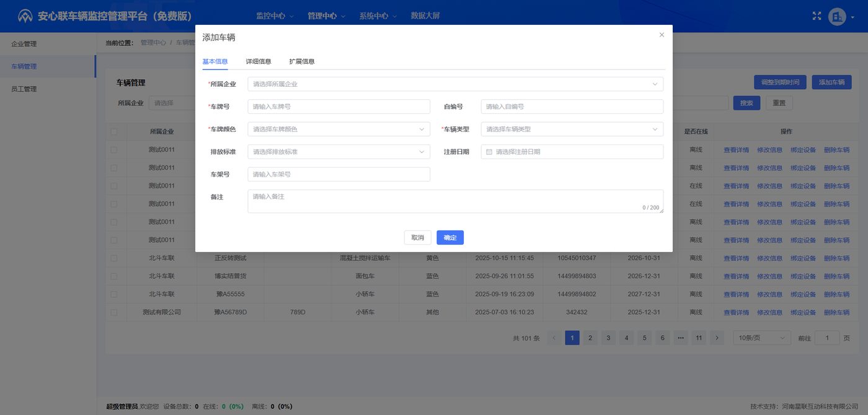Expand the 车牌颜色 dropdown
868x415 pixels.
tap(339, 129)
